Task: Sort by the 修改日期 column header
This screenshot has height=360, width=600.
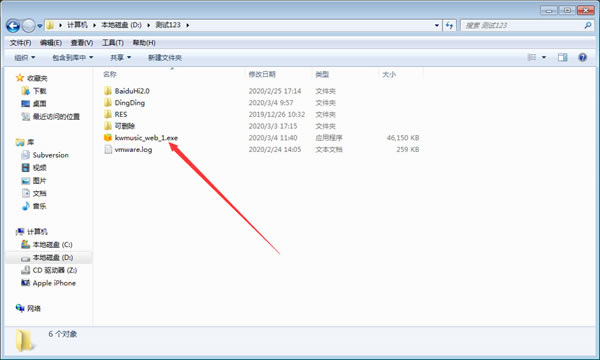Action: coord(262,74)
